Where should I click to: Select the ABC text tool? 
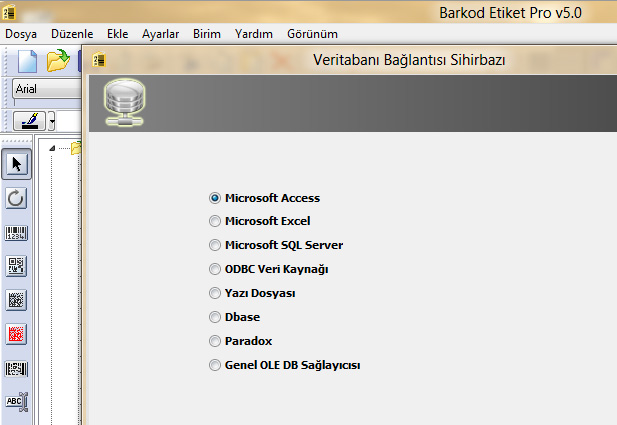17,402
